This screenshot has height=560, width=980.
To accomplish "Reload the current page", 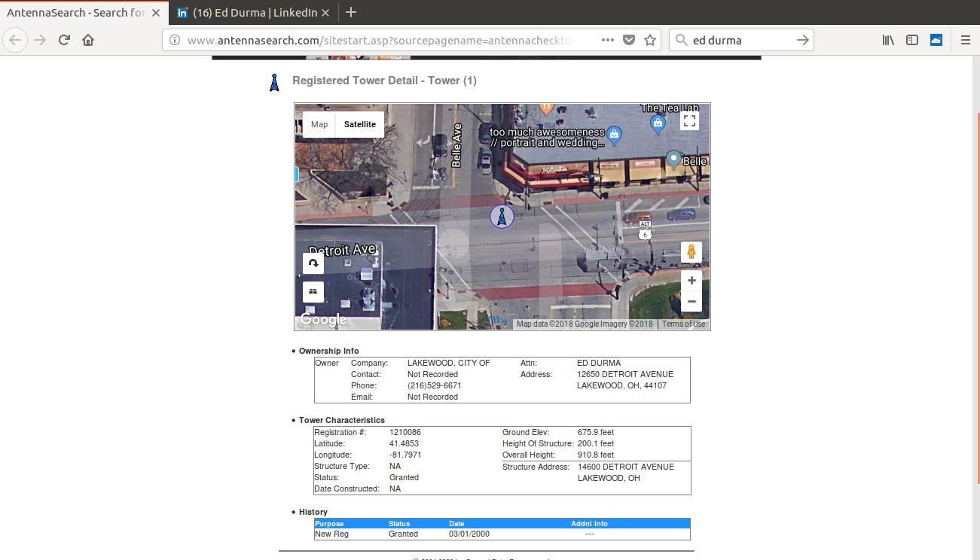I will [64, 40].
